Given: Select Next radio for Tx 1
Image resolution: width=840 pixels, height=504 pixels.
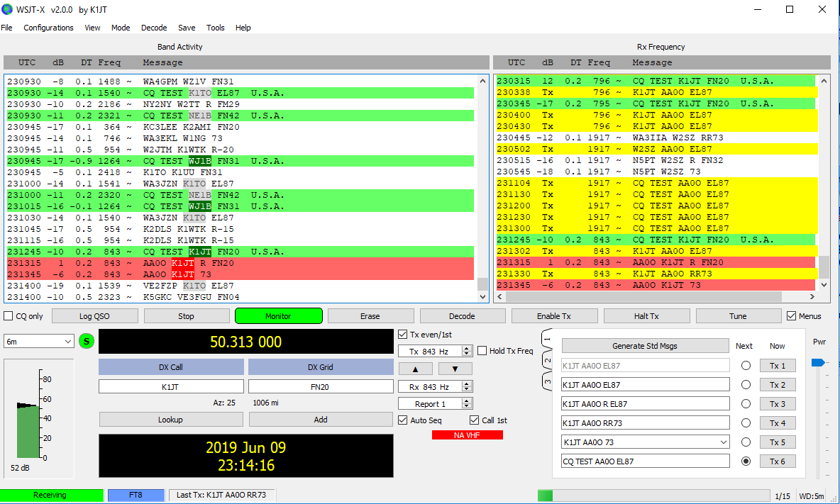Looking at the screenshot, I should pyautogui.click(x=746, y=366).
